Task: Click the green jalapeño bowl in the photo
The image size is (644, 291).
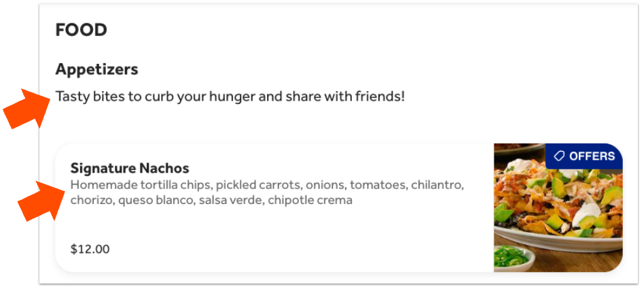Action: click(x=511, y=257)
